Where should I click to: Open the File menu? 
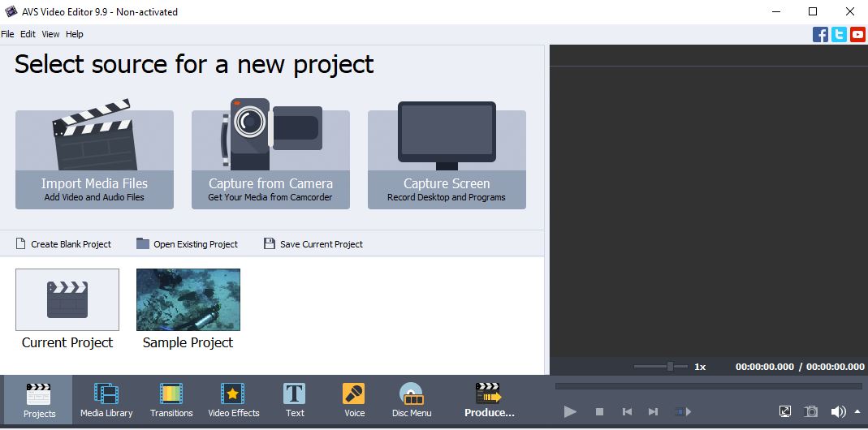coord(8,34)
